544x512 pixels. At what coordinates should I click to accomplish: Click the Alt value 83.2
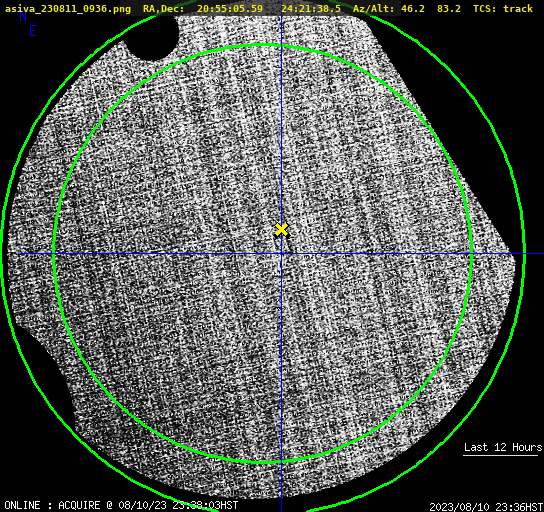tap(449, 8)
